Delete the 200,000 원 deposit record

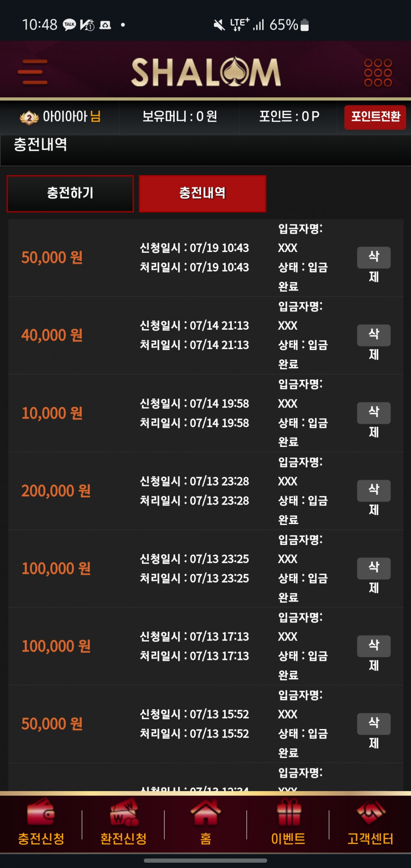pos(374,491)
